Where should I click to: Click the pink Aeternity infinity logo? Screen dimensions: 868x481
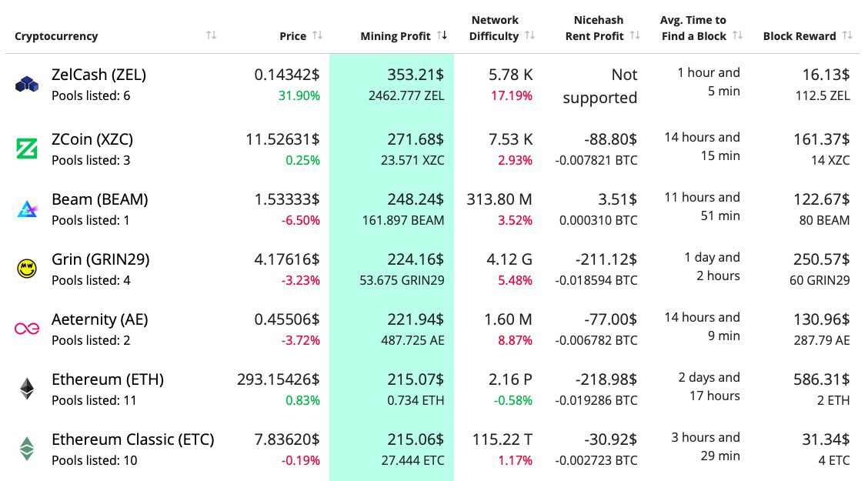coord(27,329)
